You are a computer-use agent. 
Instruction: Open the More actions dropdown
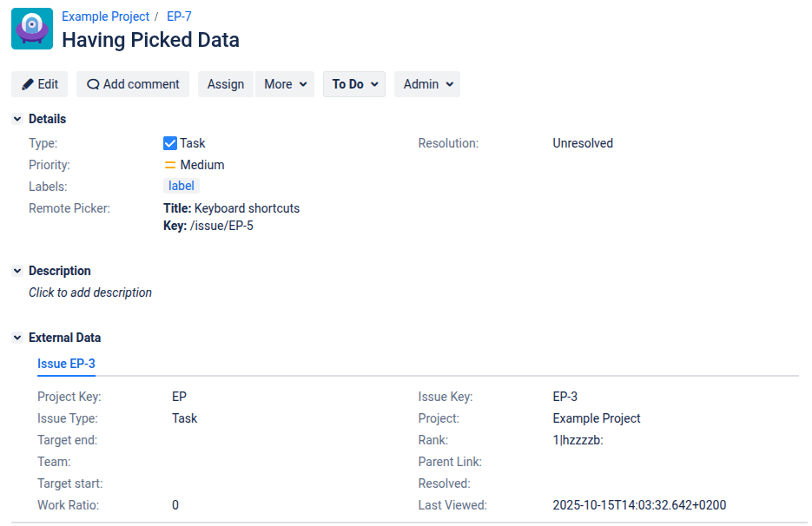285,84
